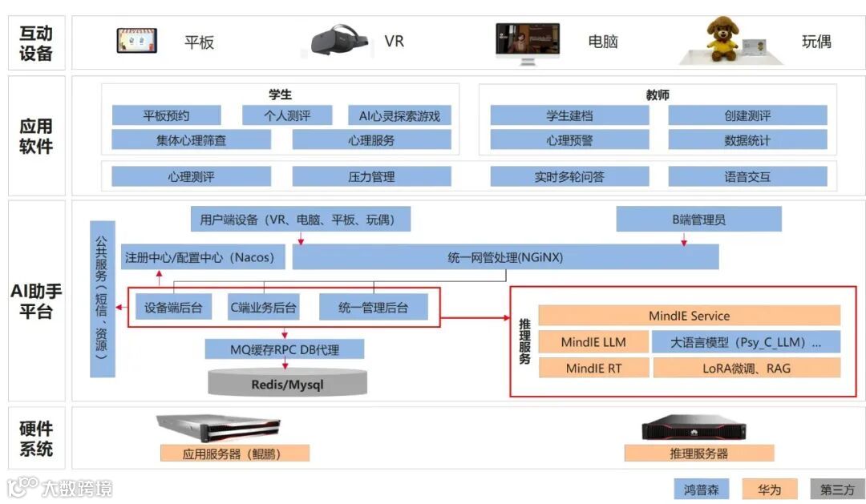
Task: Click the 电脑 device label
Action: pyautogui.click(x=603, y=42)
